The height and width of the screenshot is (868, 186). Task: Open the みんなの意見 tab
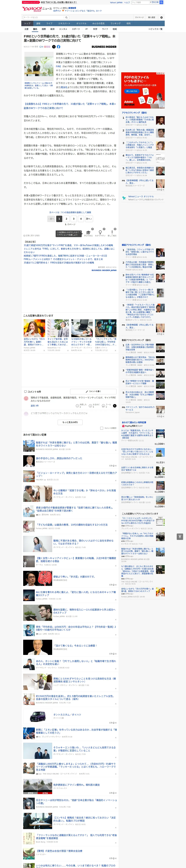point(99,23)
